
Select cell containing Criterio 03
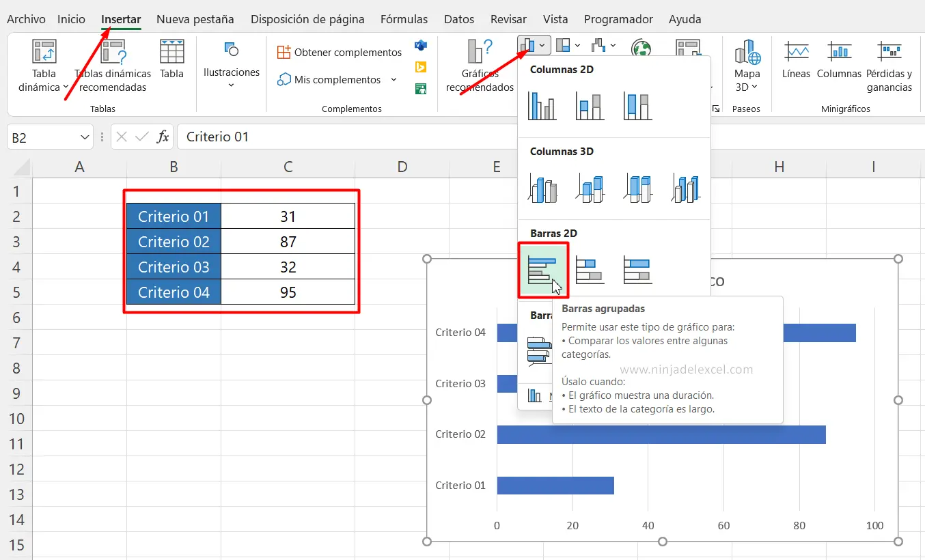[174, 267]
